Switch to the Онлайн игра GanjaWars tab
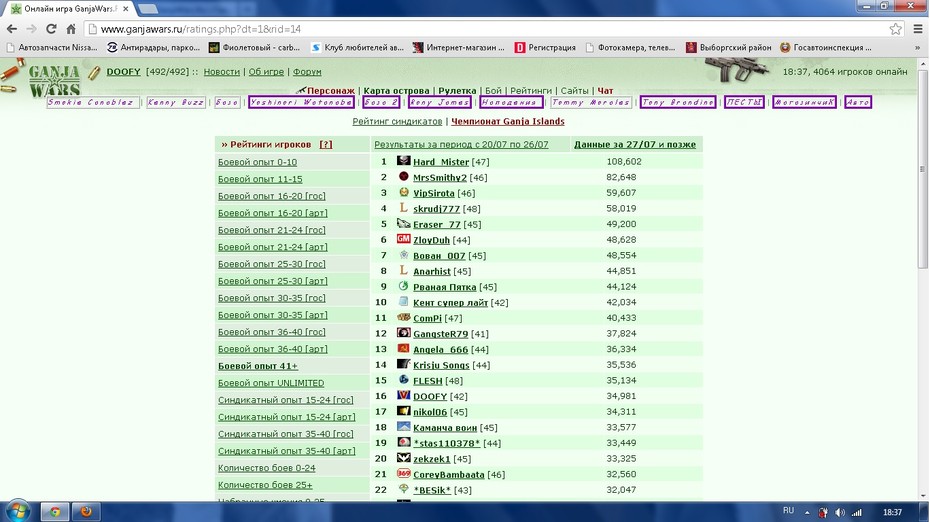The height and width of the screenshot is (522, 930). click(x=70, y=9)
